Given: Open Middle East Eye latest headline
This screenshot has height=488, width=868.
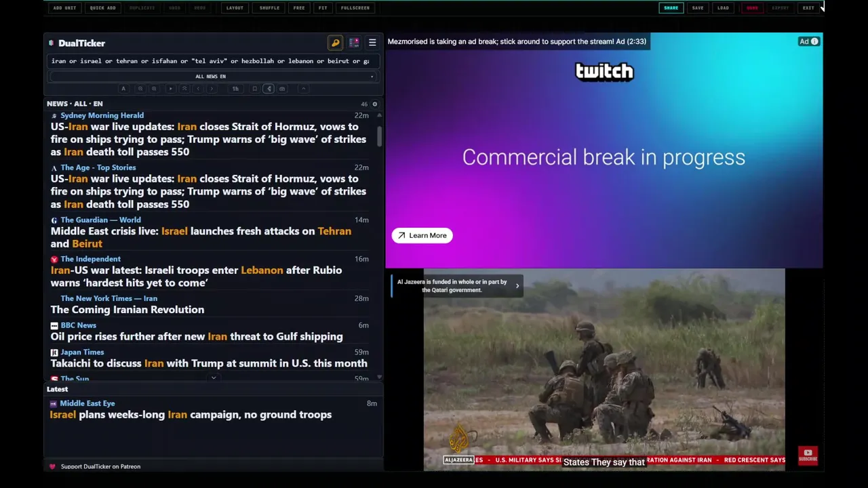Looking at the screenshot, I should point(191,415).
